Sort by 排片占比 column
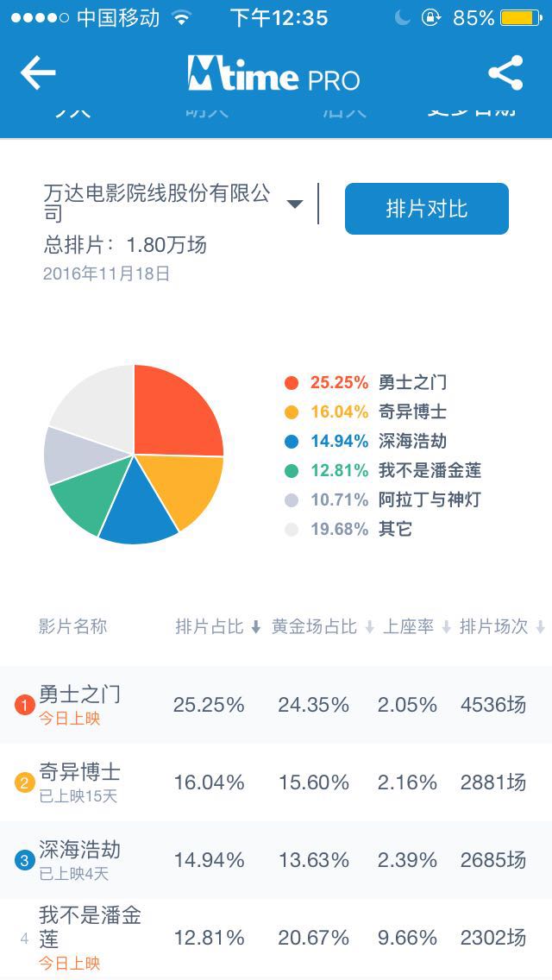Image resolution: width=552 pixels, height=980 pixels. click(218, 627)
